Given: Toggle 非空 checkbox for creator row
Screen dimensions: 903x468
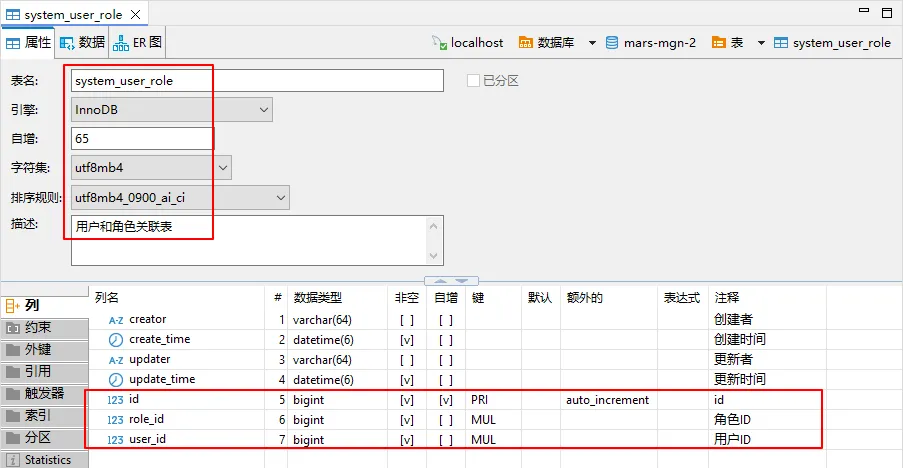Looking at the screenshot, I should [x=407, y=320].
